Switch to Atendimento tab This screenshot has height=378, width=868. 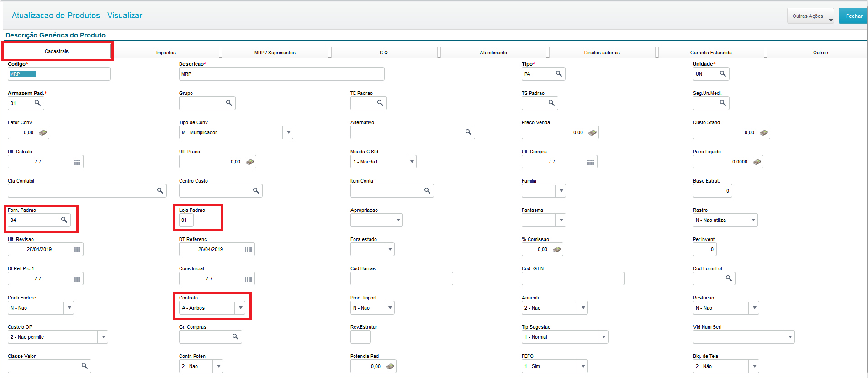493,52
